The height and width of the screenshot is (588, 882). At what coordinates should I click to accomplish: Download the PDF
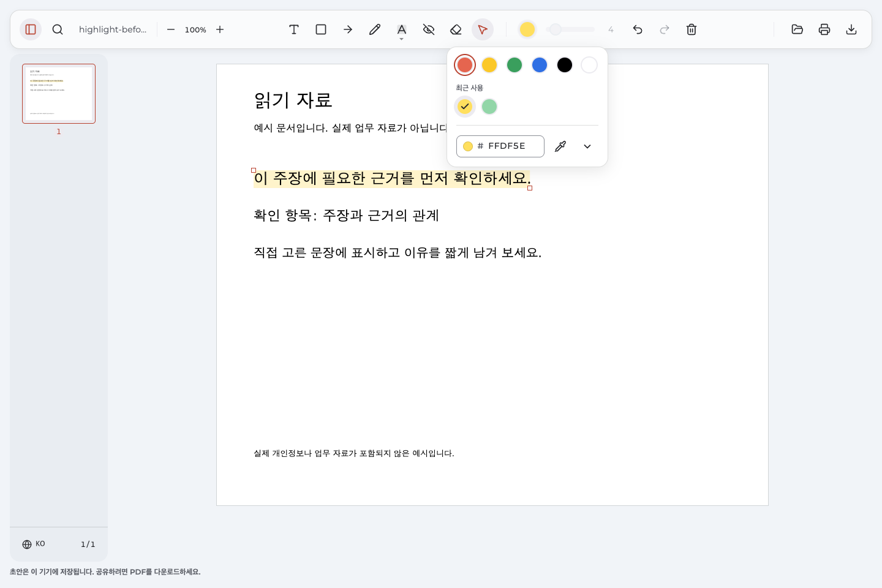pos(851,29)
